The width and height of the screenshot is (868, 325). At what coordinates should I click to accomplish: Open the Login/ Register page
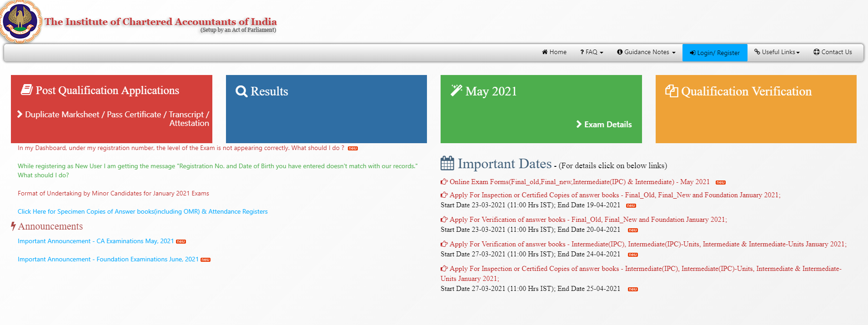coord(715,53)
